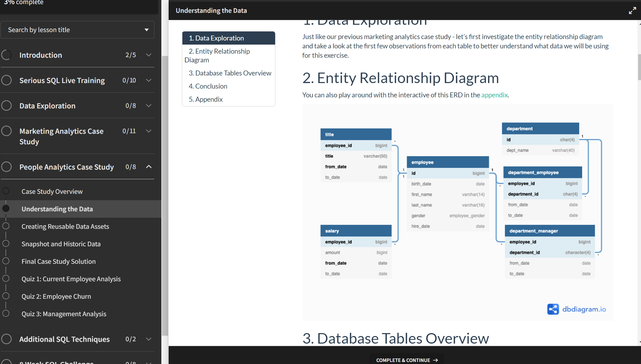
Task: Click the appendix hyperlink
Action: click(x=494, y=95)
